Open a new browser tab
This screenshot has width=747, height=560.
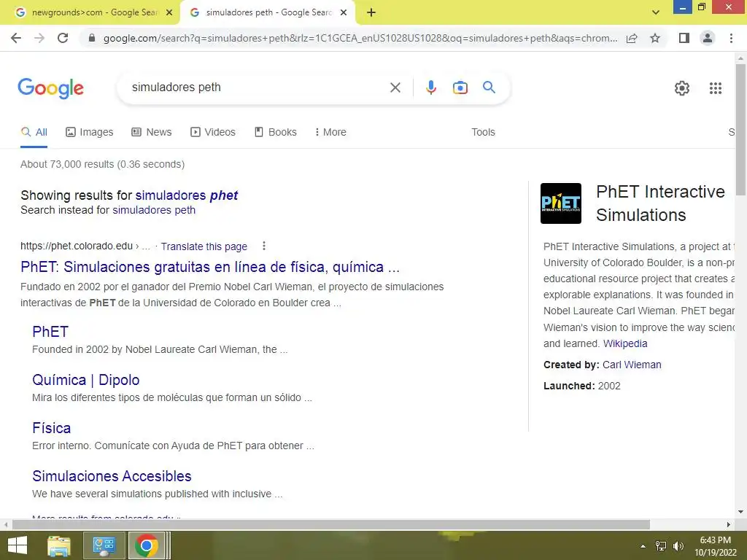[371, 12]
